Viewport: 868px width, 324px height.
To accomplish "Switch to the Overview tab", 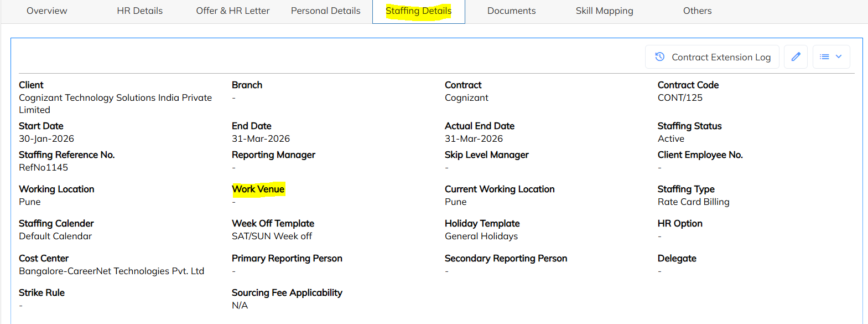I will (47, 11).
